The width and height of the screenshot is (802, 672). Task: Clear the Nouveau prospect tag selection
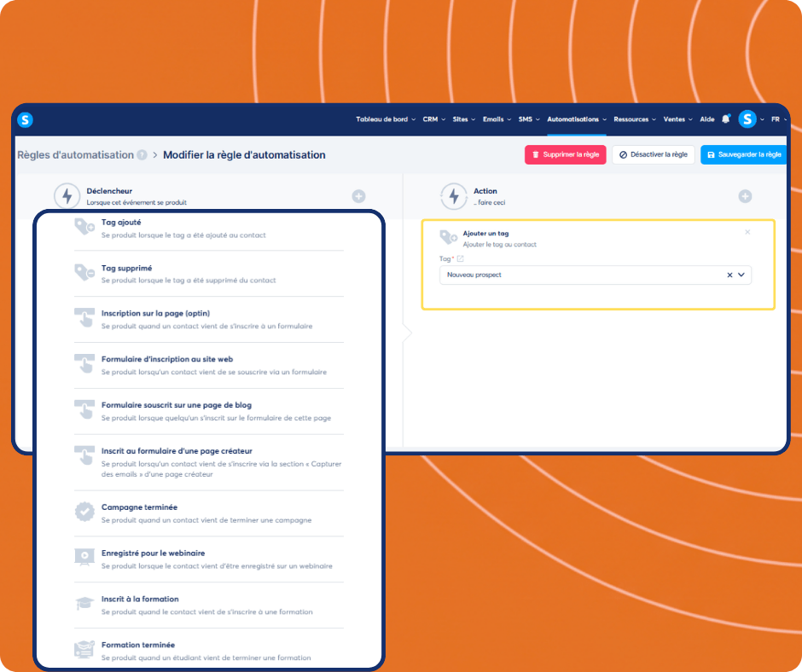(x=729, y=275)
